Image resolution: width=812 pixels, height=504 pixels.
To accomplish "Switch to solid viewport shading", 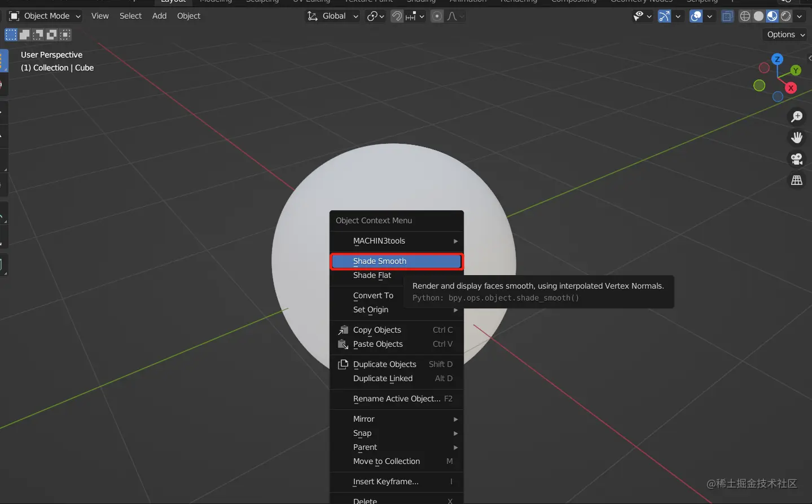I will (x=759, y=16).
